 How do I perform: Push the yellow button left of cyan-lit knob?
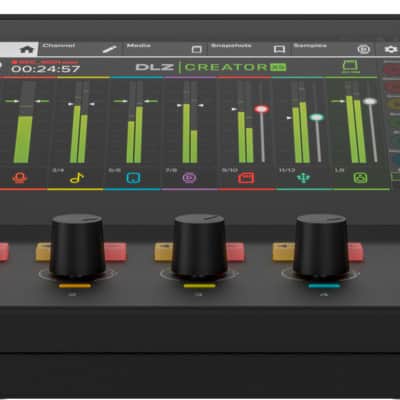pyautogui.click(x=283, y=252)
